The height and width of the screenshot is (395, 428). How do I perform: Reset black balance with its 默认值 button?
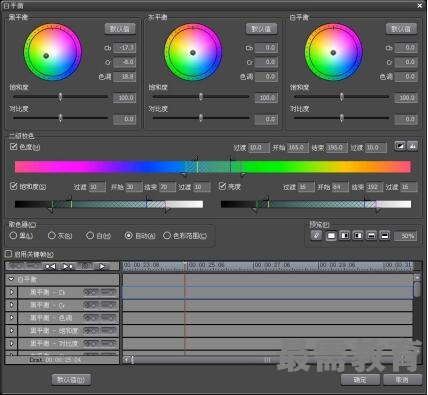coord(120,29)
